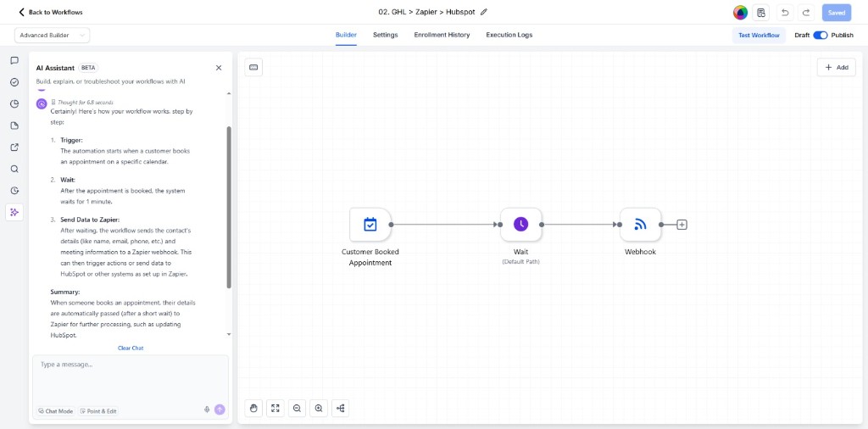This screenshot has width=868, height=429.
Task: Select the Customer Booked Appointment trigger node
Action: [370, 224]
